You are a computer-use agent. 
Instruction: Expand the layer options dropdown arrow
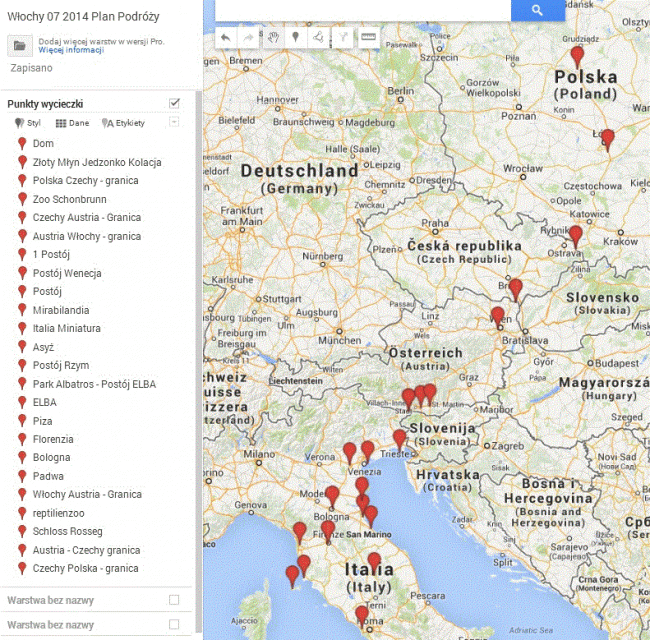click(175, 122)
